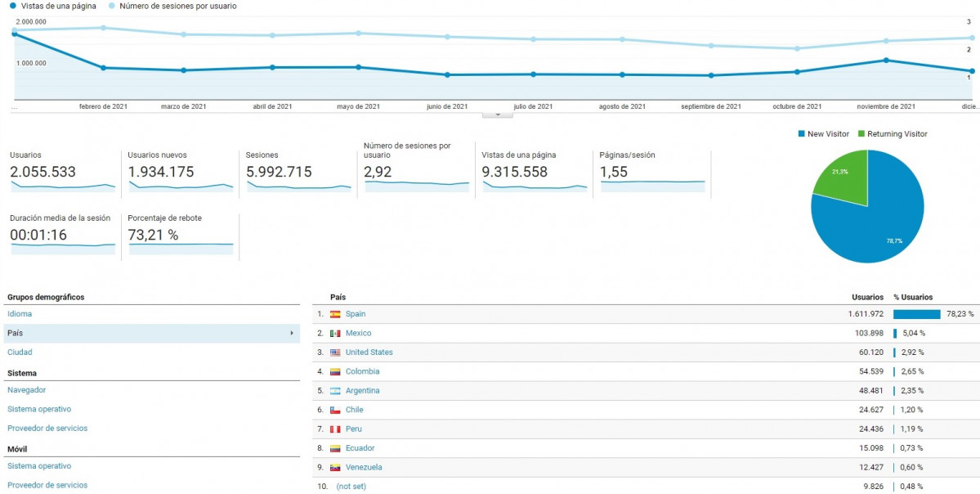Open the United States country link

369,352
